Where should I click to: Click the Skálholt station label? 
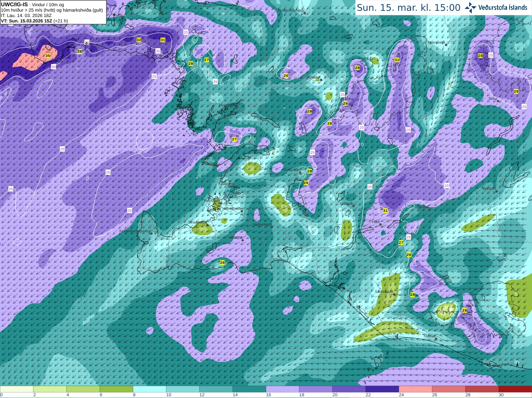point(346,204)
